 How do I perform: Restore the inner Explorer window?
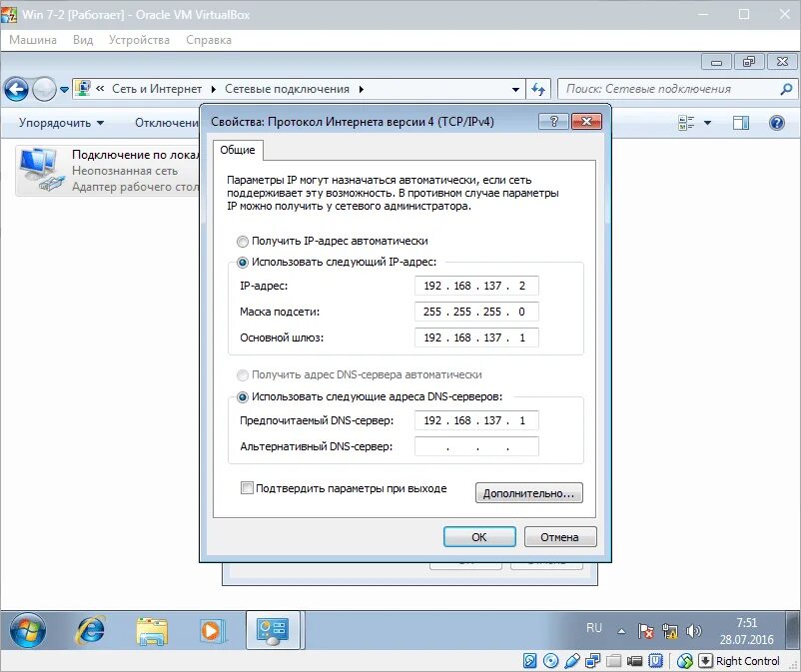749,62
